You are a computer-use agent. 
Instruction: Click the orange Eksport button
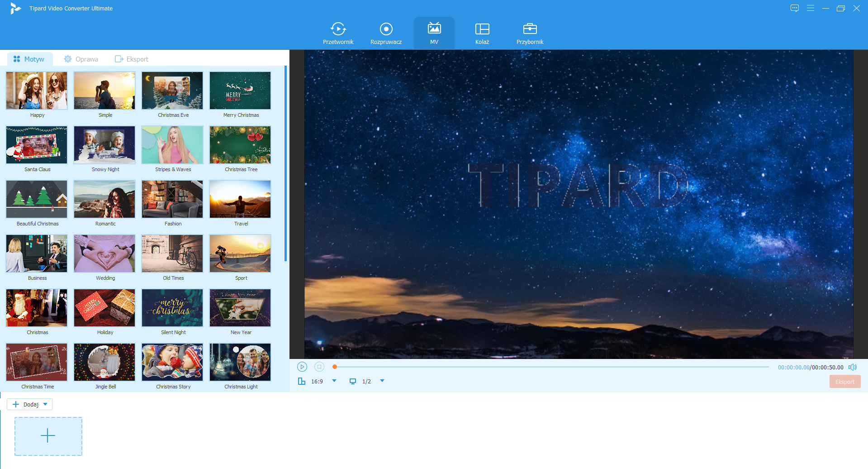point(845,382)
